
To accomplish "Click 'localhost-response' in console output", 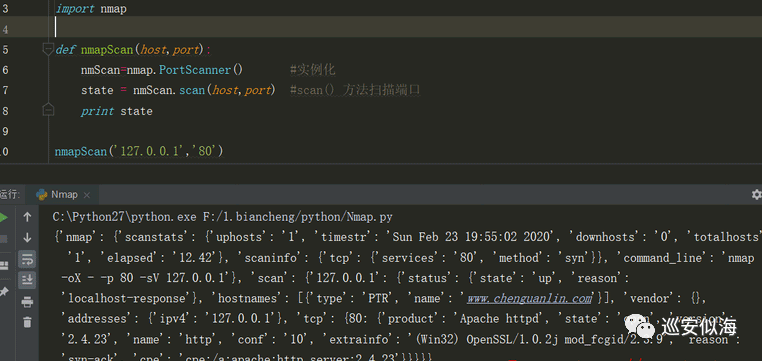I will (126, 298).
